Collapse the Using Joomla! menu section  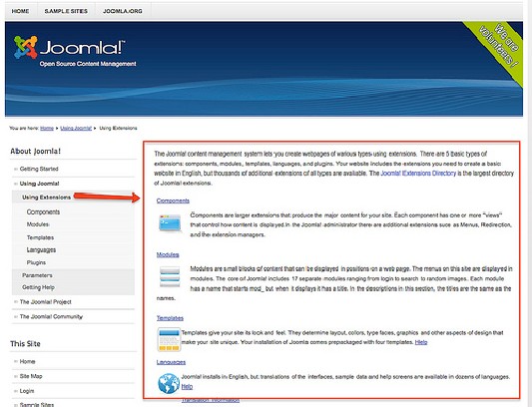click(x=39, y=184)
